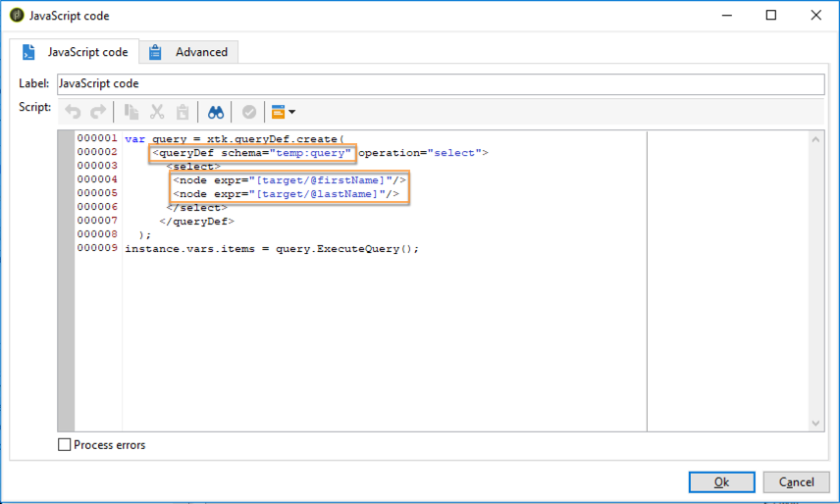Click the Paste clipboard icon

[183, 112]
